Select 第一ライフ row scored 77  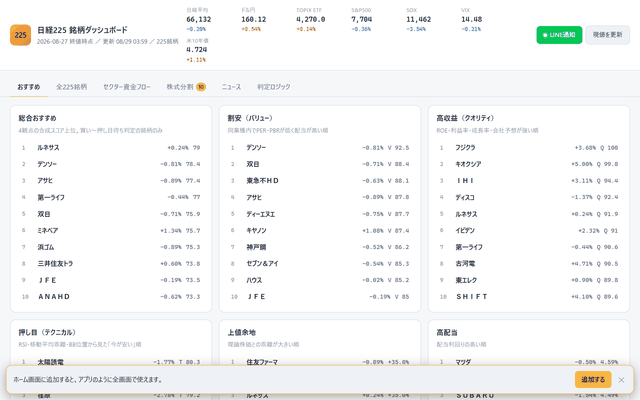tap(111, 197)
